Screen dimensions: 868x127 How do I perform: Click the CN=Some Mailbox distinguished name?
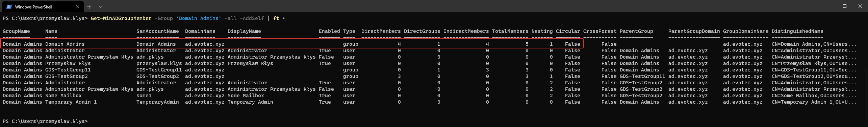[814, 96]
